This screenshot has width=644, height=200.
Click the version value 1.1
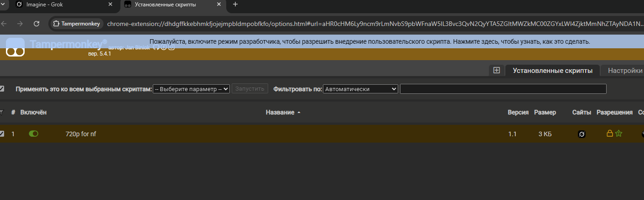pos(513,134)
